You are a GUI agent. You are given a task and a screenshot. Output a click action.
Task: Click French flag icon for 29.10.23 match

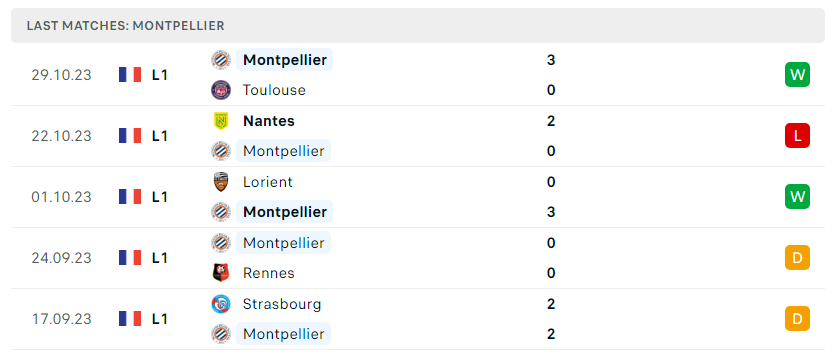pos(130,75)
